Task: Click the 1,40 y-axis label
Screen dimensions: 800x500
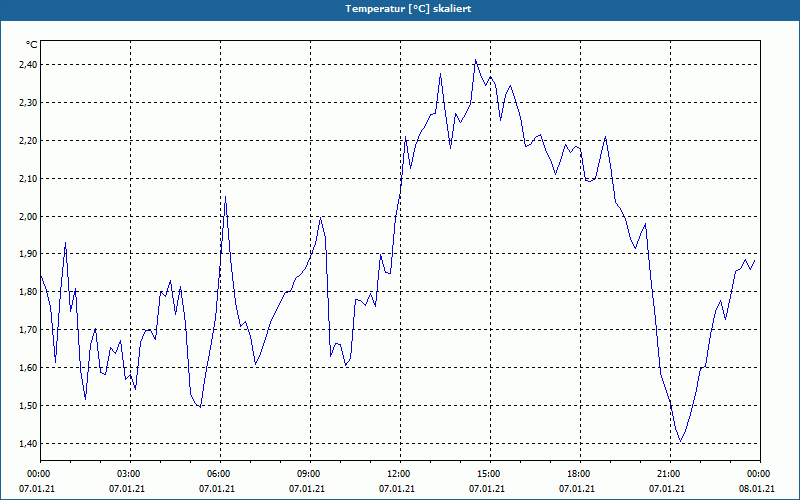Action: click(x=28, y=443)
